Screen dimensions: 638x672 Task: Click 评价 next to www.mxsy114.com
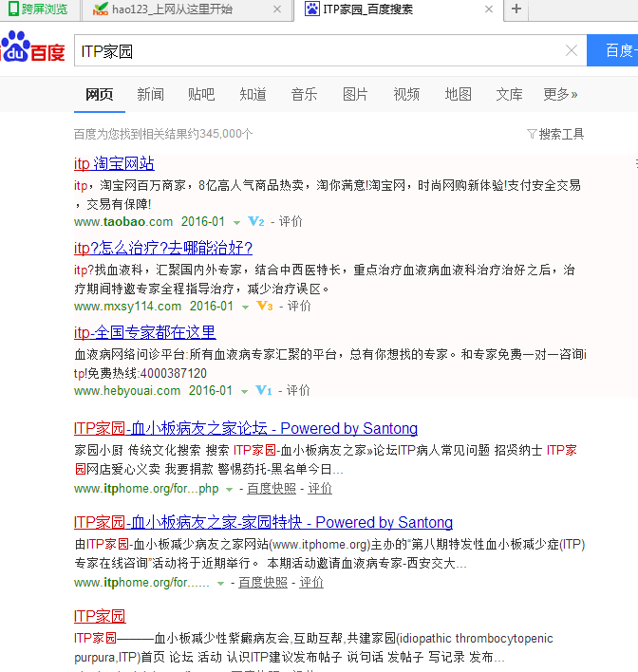(299, 306)
